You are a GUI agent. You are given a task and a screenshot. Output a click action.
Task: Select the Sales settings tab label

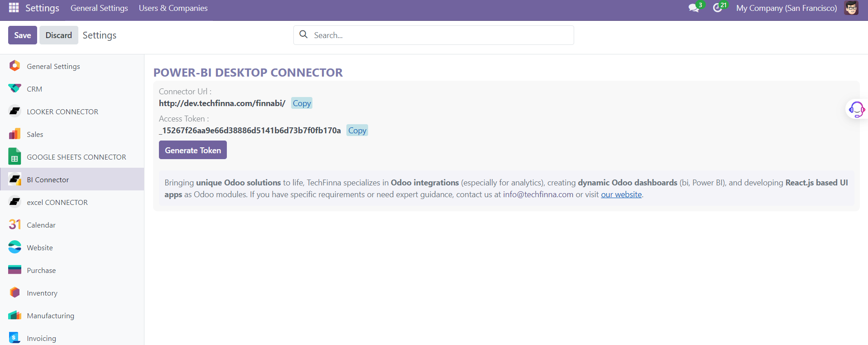pyautogui.click(x=35, y=134)
